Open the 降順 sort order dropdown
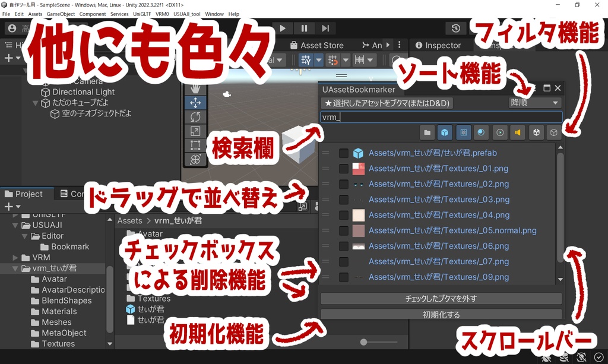 pos(534,102)
